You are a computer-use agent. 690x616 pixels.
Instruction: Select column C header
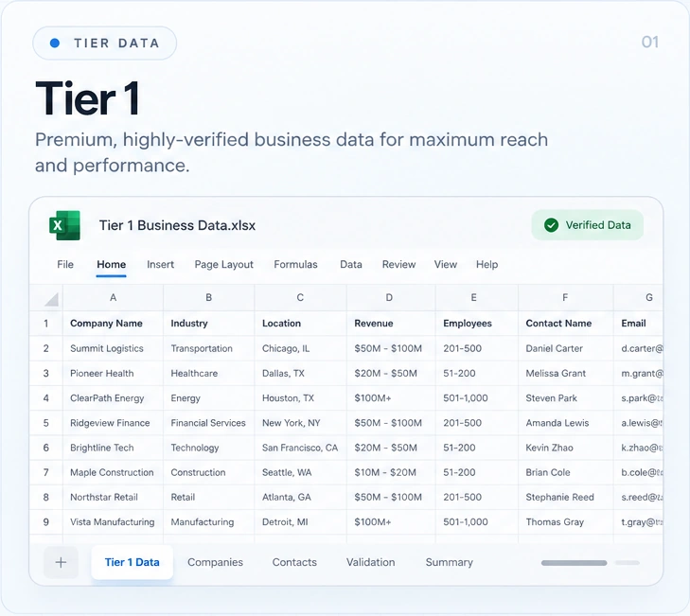300,297
